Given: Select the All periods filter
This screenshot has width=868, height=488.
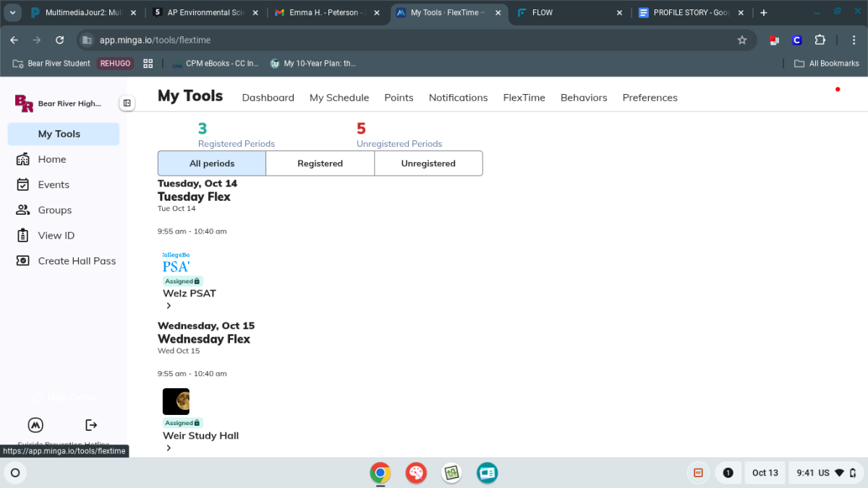Looking at the screenshot, I should click(x=212, y=163).
